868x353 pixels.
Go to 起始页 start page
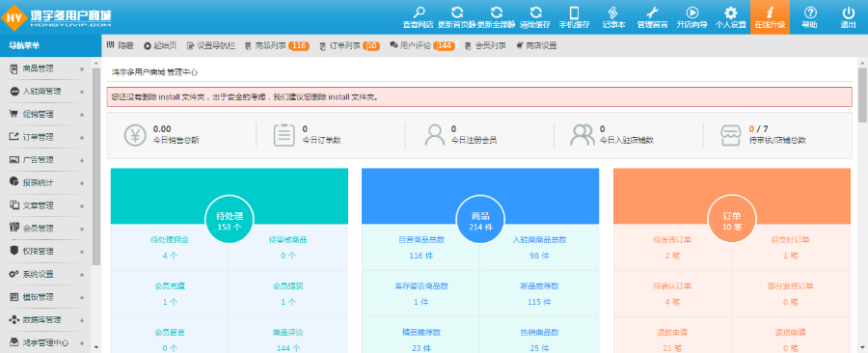click(x=160, y=46)
